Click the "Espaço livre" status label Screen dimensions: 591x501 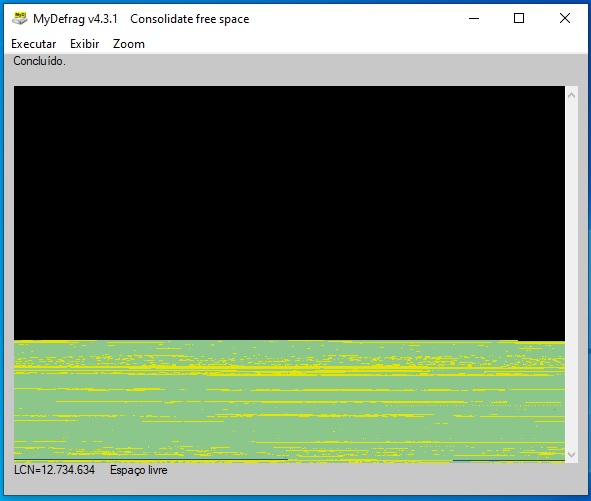click(x=139, y=470)
